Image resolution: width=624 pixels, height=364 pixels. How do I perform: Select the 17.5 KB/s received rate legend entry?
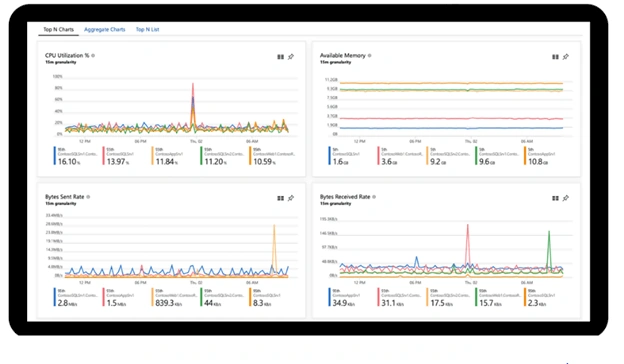click(x=448, y=297)
